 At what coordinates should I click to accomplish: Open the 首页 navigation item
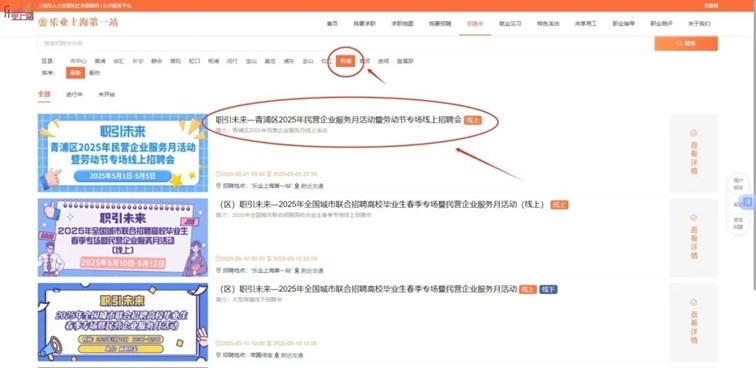point(332,24)
